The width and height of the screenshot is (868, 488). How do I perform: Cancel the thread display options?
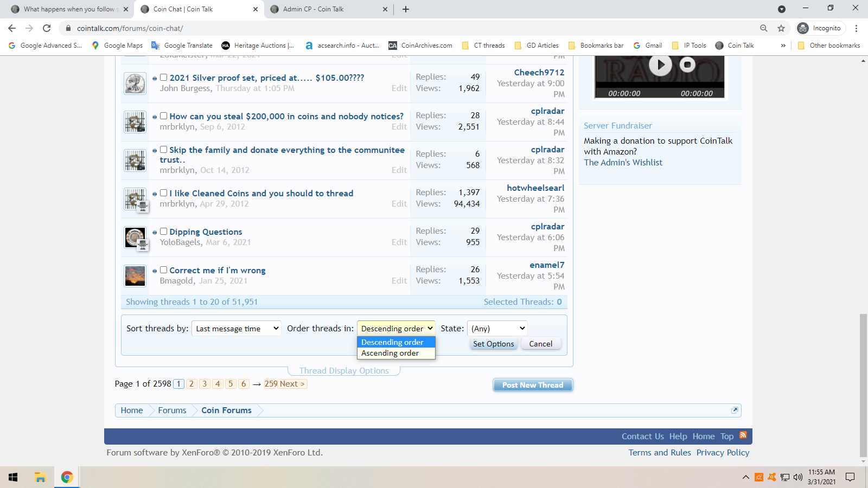(x=541, y=344)
